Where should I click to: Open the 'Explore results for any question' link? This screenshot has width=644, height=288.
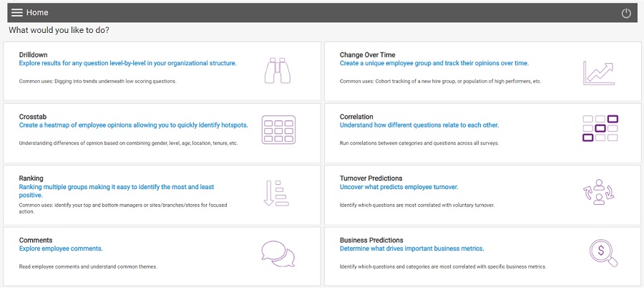127,63
